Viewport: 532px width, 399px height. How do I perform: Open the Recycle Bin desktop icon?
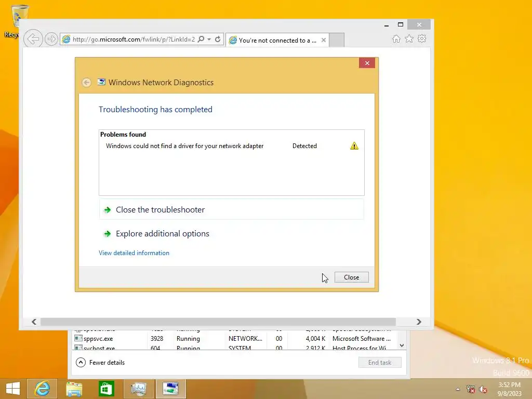(x=15, y=21)
